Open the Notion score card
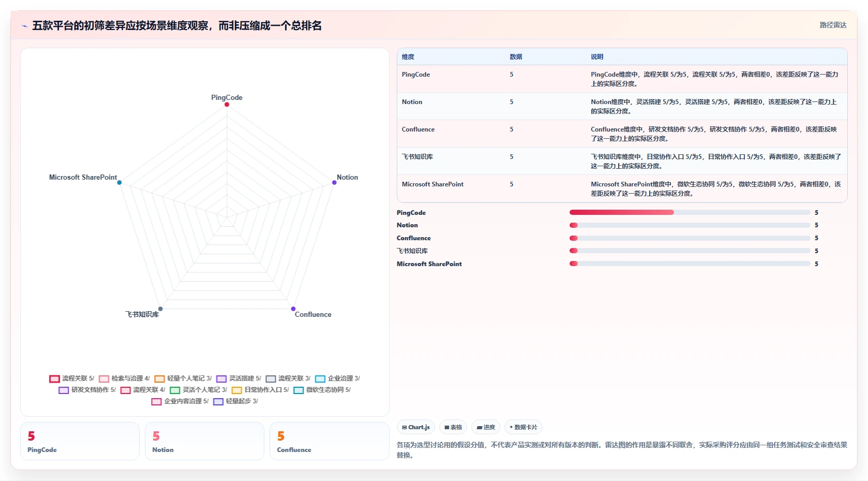Image resolution: width=868 pixels, height=481 pixels. (204, 441)
